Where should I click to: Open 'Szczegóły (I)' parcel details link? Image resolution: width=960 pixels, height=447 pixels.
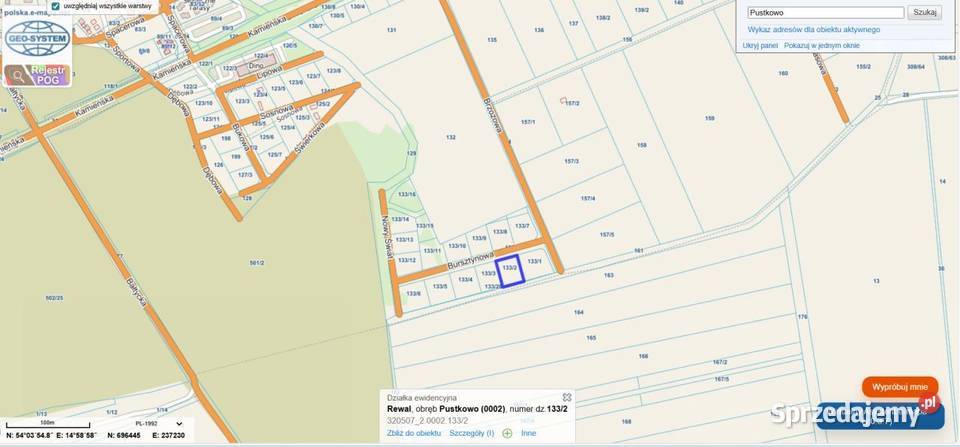tap(471, 433)
